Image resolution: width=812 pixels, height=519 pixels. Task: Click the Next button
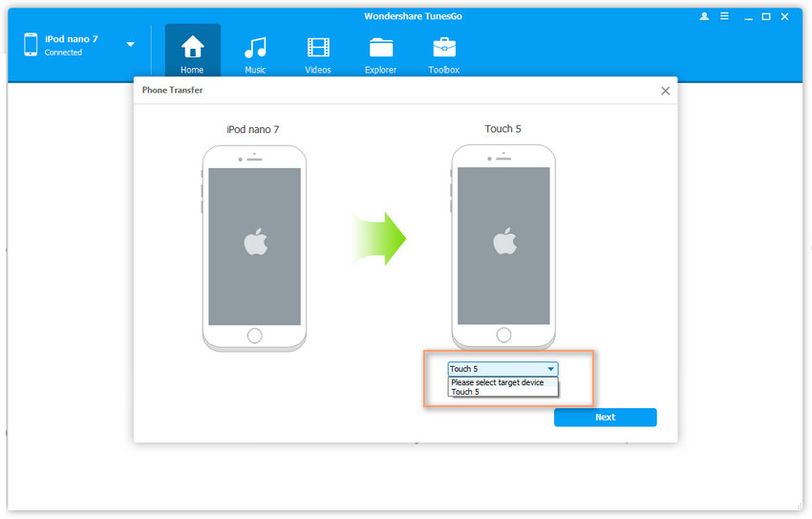click(x=605, y=417)
